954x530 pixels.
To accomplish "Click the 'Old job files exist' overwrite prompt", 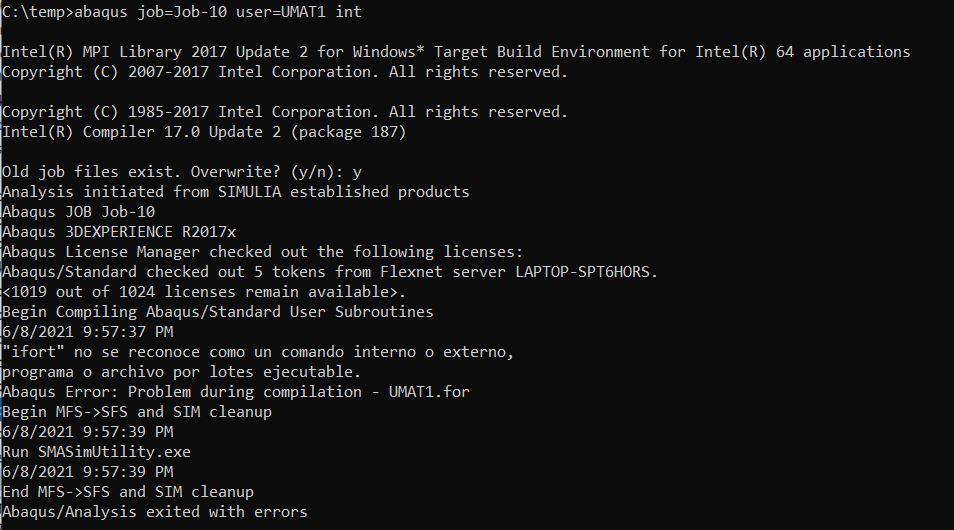I will click(x=182, y=172).
